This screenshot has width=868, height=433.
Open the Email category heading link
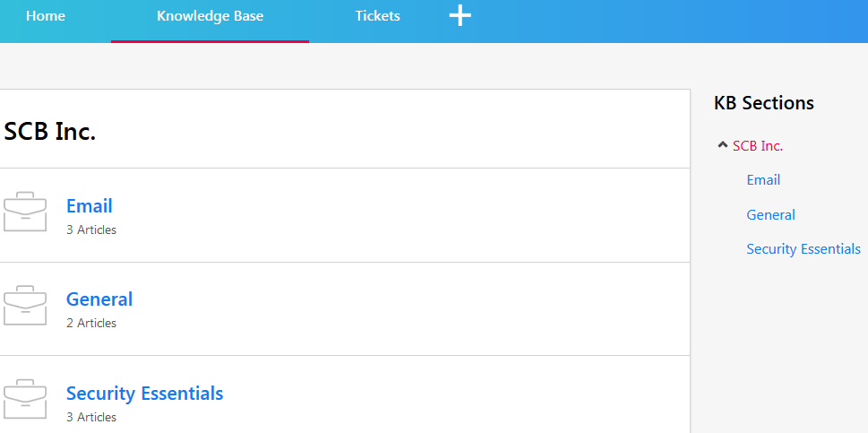[89, 205]
